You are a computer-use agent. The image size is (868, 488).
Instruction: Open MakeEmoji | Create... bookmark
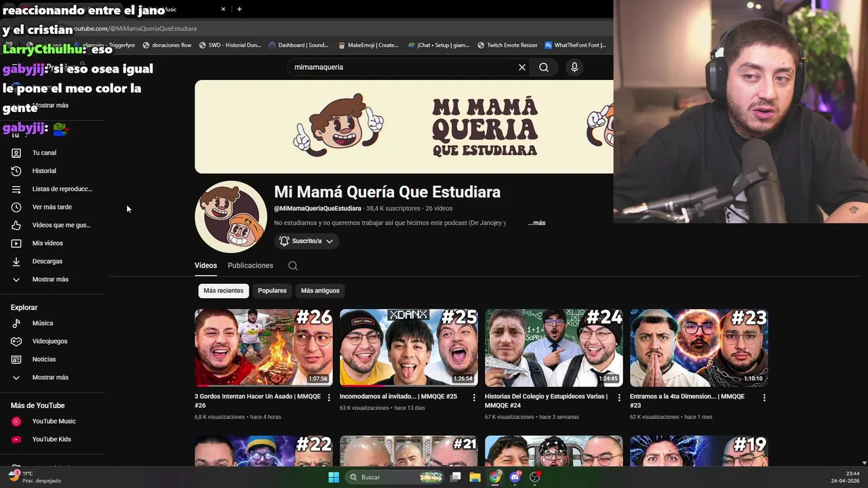368,45
